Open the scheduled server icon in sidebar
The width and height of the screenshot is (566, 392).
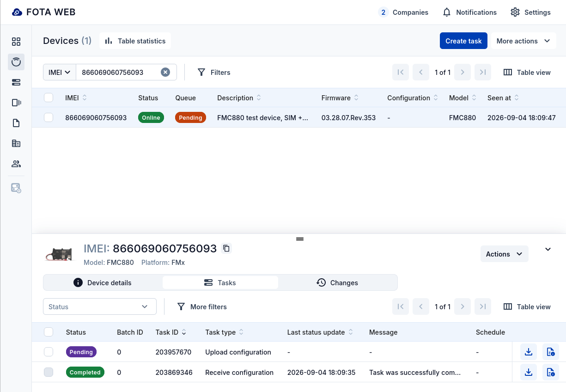[16, 188]
